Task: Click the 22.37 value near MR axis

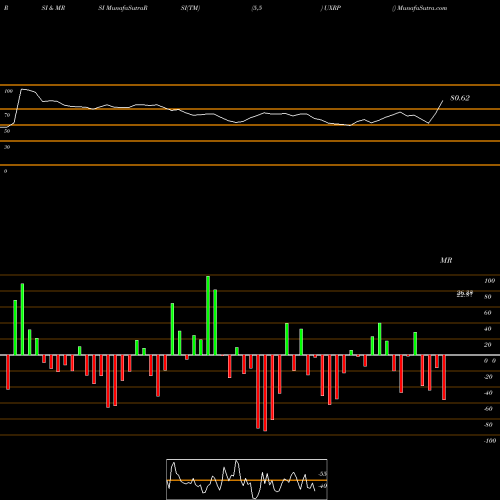Action: tap(465, 295)
